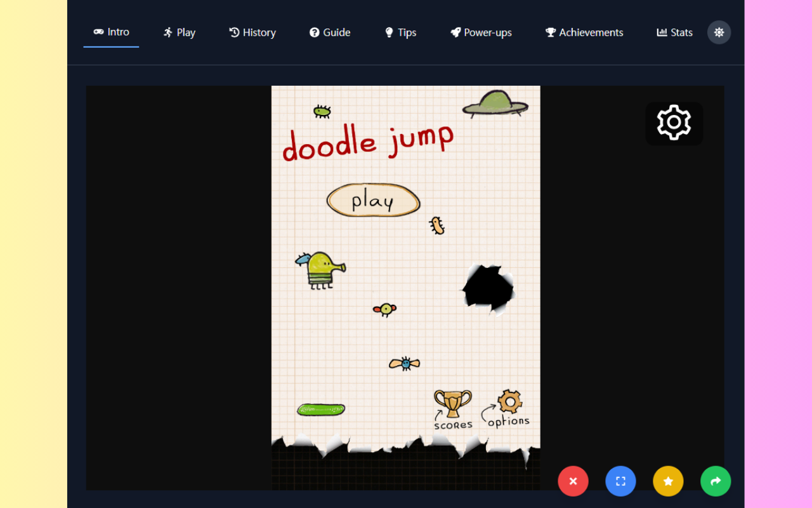812x508 pixels.
Task: Toggle favorite using the yellow star button
Action: 668,481
